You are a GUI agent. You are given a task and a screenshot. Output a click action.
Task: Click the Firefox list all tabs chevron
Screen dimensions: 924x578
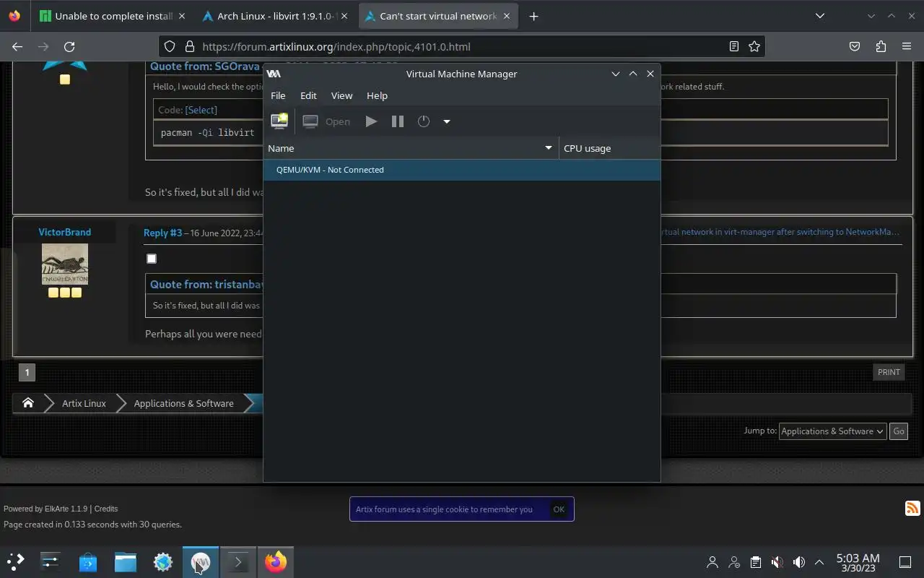[819, 16]
